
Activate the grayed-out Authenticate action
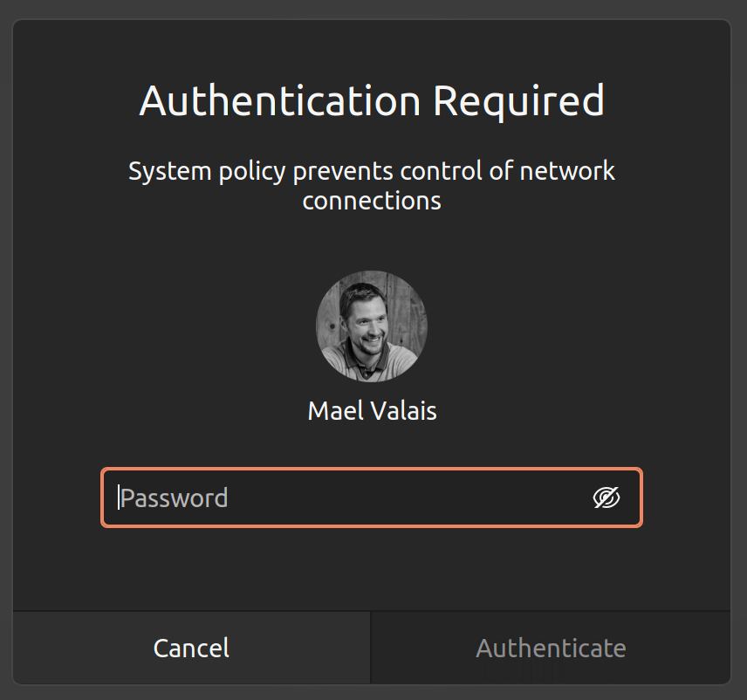[x=551, y=648]
